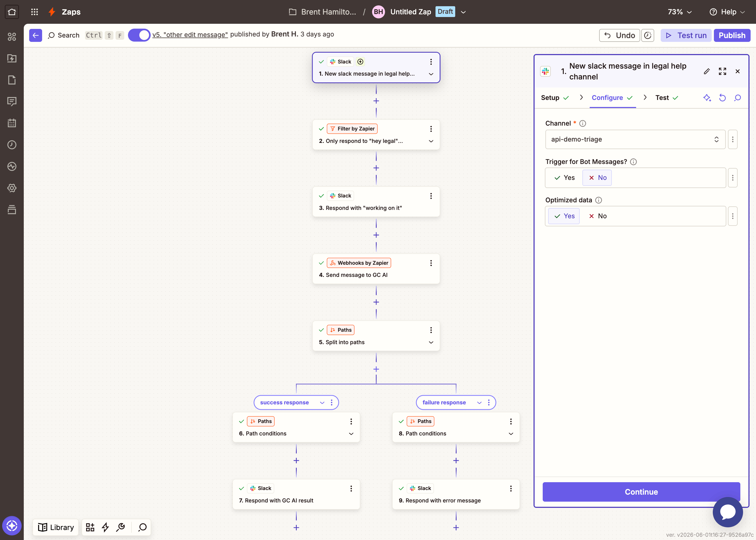Click the wrench tool icon in bottom toolbar

[121, 527]
